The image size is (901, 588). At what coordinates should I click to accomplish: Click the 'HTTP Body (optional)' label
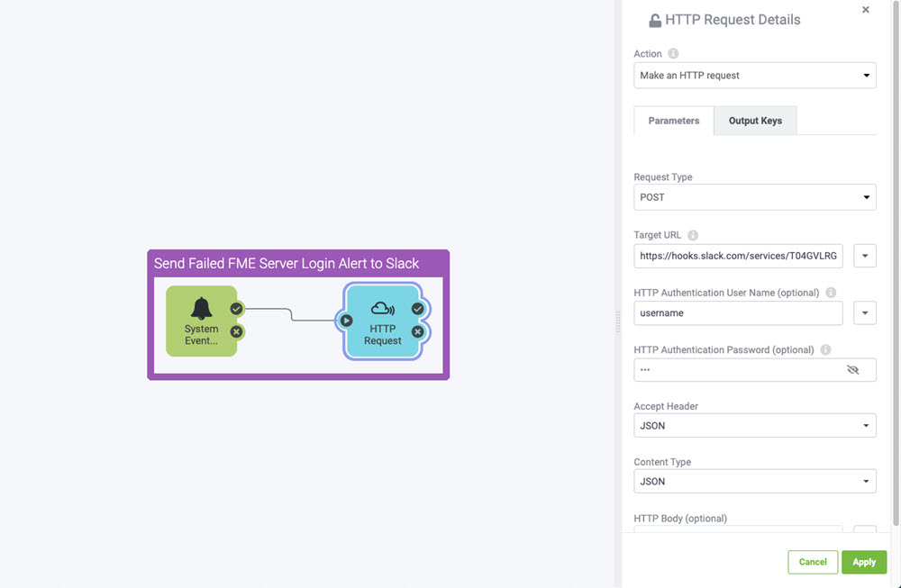[x=680, y=518]
